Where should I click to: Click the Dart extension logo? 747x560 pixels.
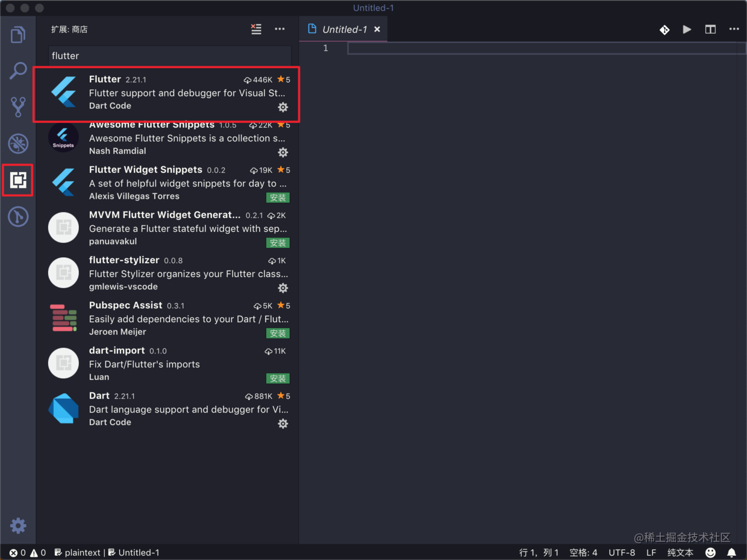(x=64, y=408)
